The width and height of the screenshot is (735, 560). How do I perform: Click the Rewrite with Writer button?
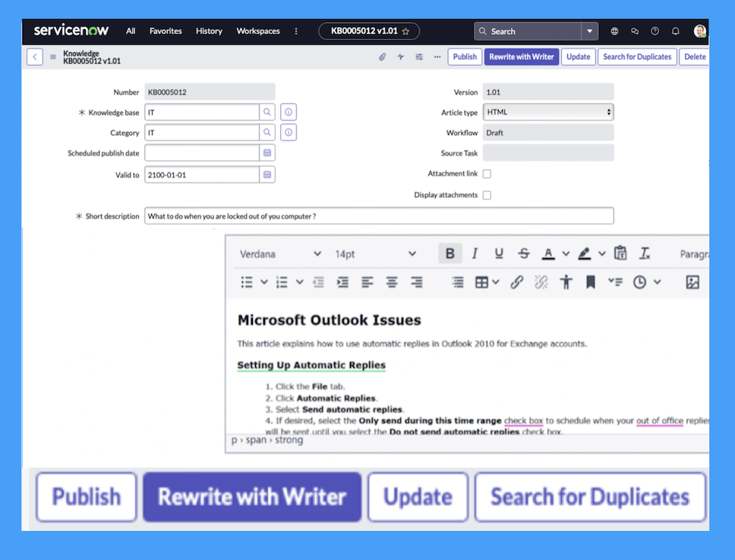pos(521,57)
